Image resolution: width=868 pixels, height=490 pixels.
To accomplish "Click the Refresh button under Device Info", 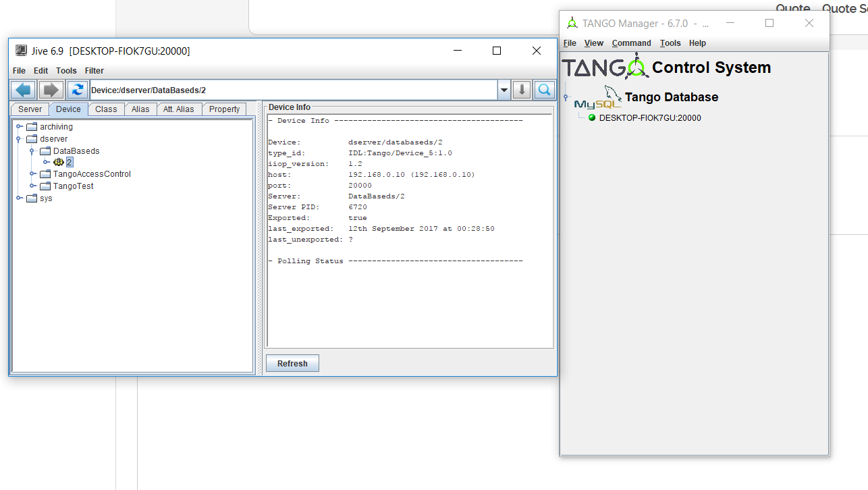I will click(x=292, y=363).
